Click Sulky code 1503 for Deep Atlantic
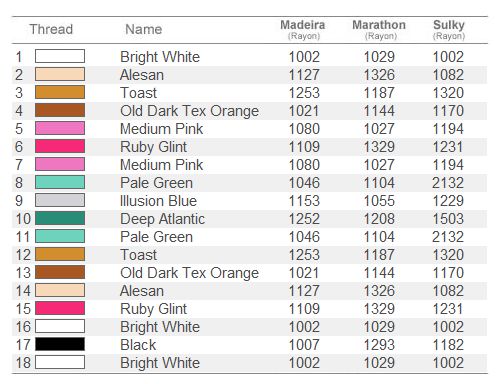Screen dimensions: 500x384 (448, 219)
